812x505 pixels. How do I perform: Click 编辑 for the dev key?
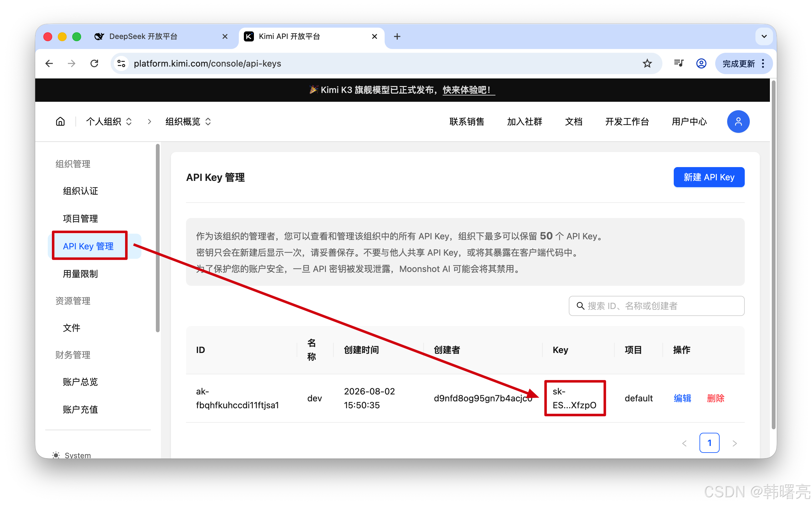click(x=682, y=398)
